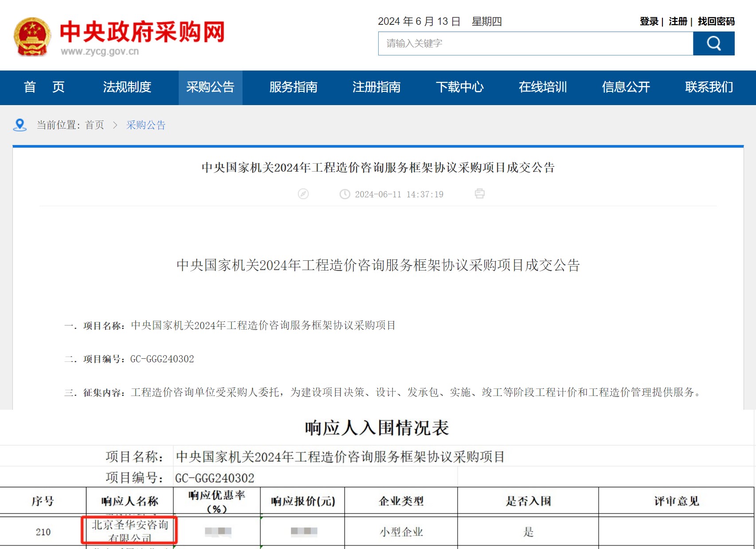
Task: Click the 是否入围 column header
Action: click(528, 501)
